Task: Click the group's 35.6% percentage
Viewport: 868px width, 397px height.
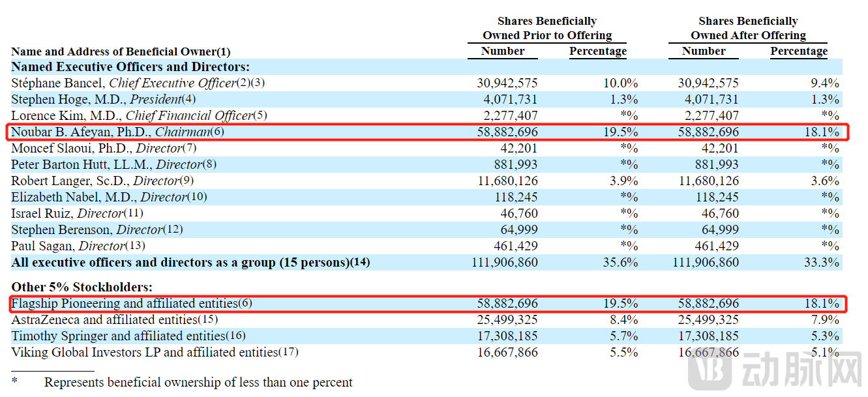Action: [x=621, y=262]
